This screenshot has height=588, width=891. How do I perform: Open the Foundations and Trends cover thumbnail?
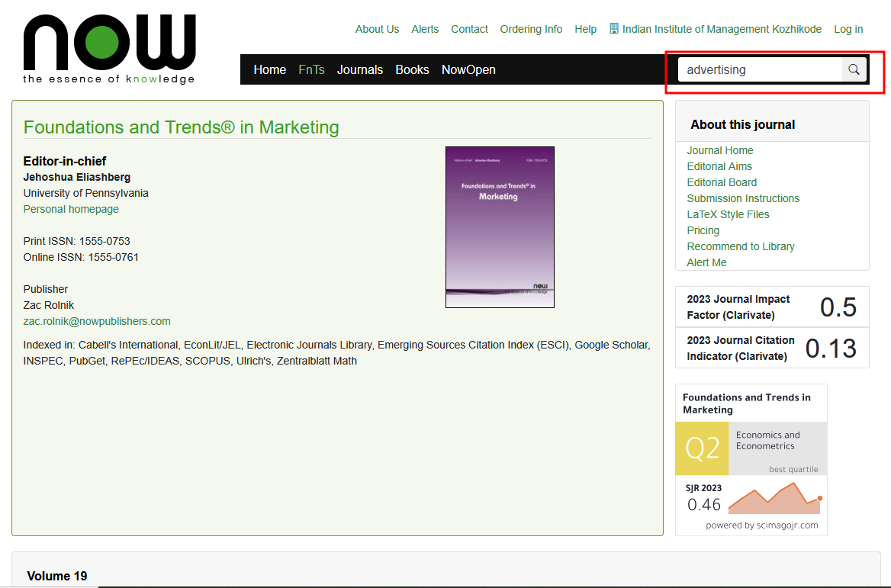pyautogui.click(x=500, y=227)
